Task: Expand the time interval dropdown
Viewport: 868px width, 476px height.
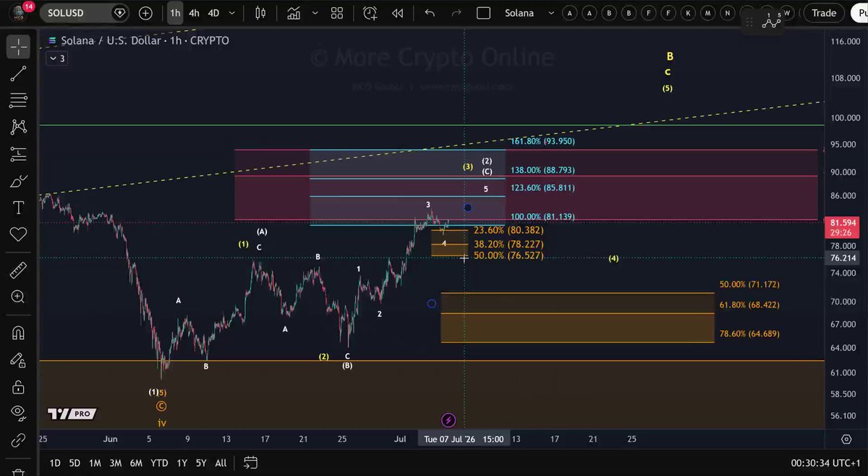Action: (232, 13)
